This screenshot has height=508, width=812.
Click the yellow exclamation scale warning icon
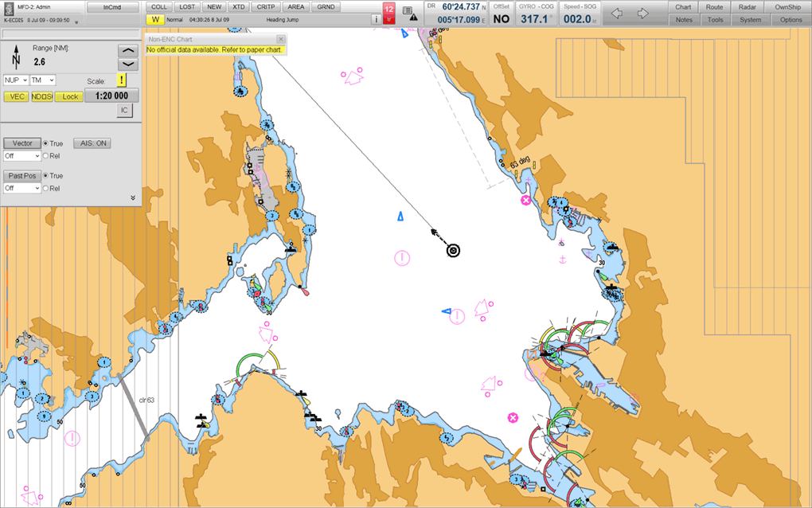(x=122, y=80)
